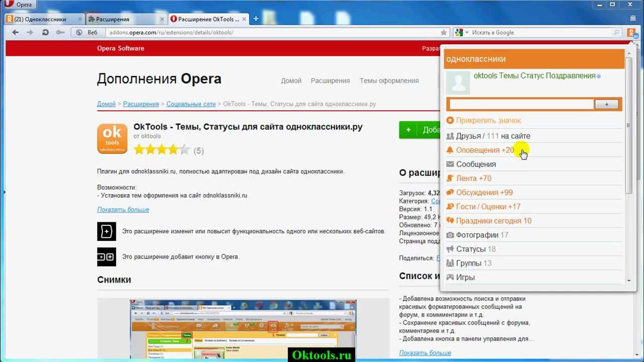
Task: Click the popup scrollbar down arrow
Action: pos(629,281)
